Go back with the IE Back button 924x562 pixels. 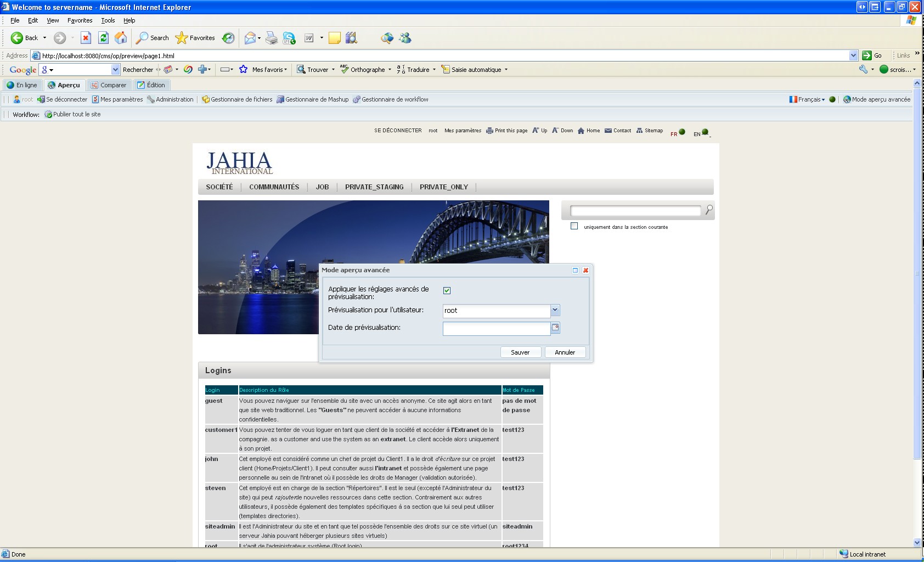click(x=25, y=38)
